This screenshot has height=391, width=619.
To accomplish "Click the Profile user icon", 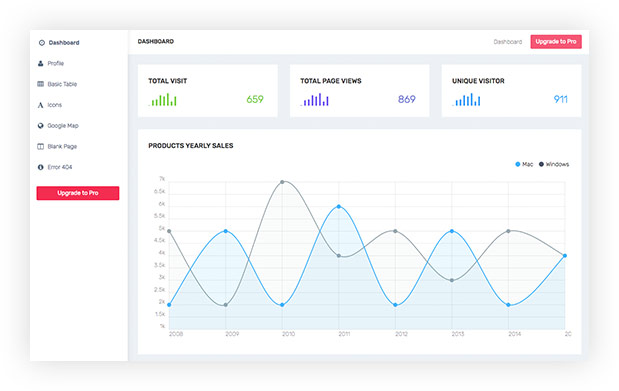I will (40, 63).
